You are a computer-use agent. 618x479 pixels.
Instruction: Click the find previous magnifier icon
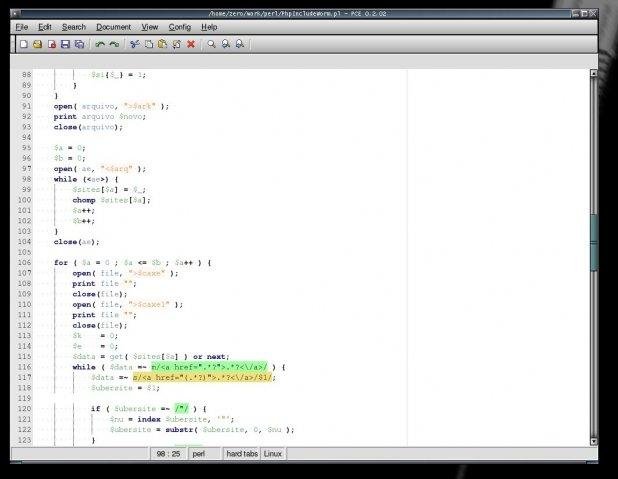click(x=225, y=44)
